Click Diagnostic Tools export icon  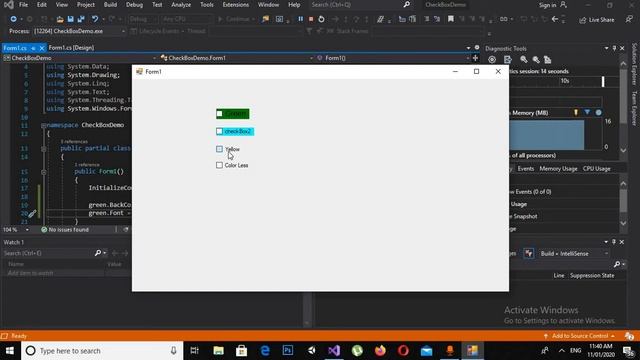click(x=507, y=60)
